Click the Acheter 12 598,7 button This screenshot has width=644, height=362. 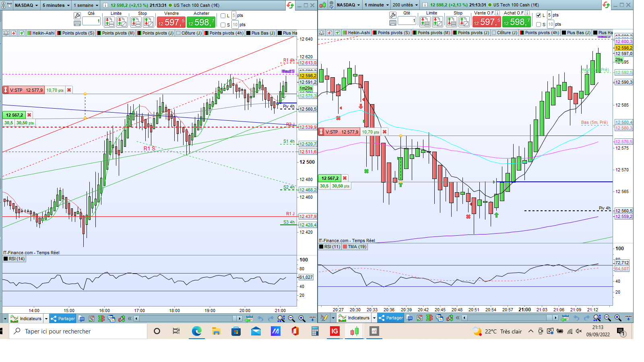pyautogui.click(x=201, y=22)
